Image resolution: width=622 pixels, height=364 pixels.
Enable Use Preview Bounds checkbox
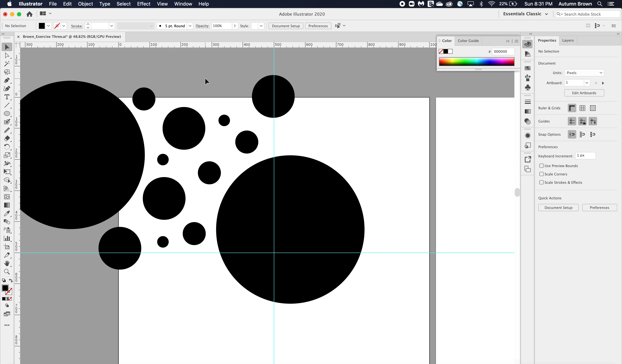tap(541, 166)
